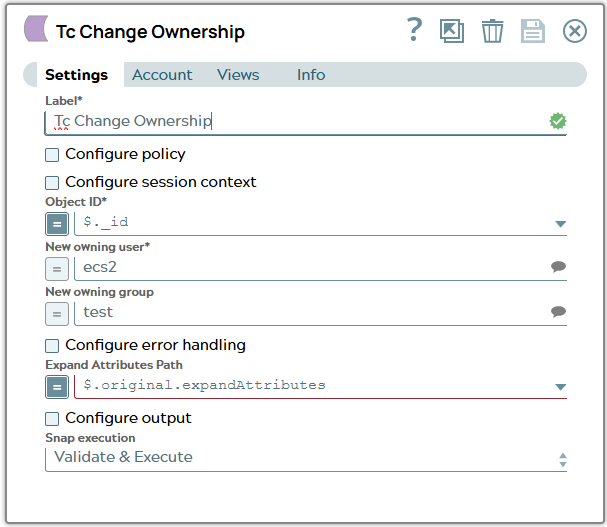Click the pop-out window icon
This screenshot has width=607, height=527.
point(452,31)
